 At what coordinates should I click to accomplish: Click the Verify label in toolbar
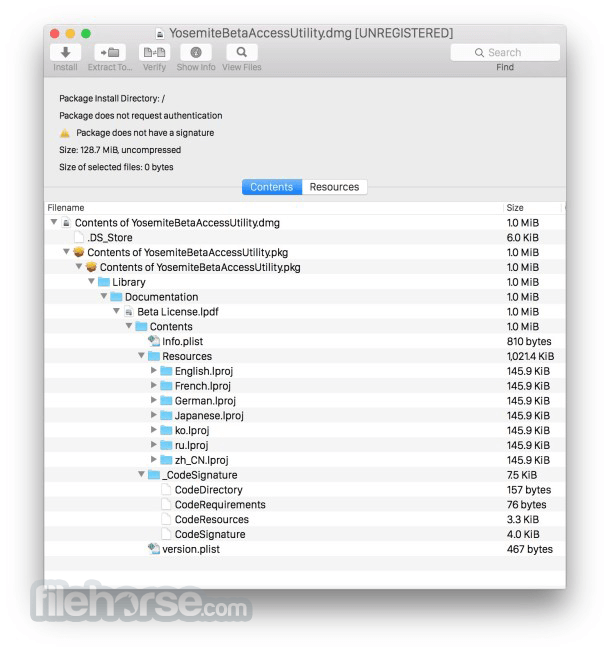[x=154, y=67]
